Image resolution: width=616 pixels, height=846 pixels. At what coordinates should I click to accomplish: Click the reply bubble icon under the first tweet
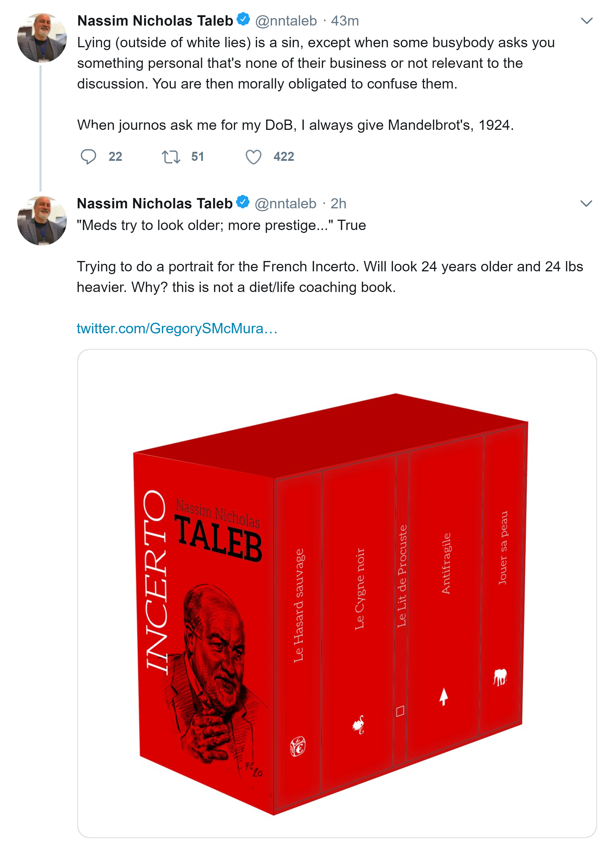click(x=88, y=156)
